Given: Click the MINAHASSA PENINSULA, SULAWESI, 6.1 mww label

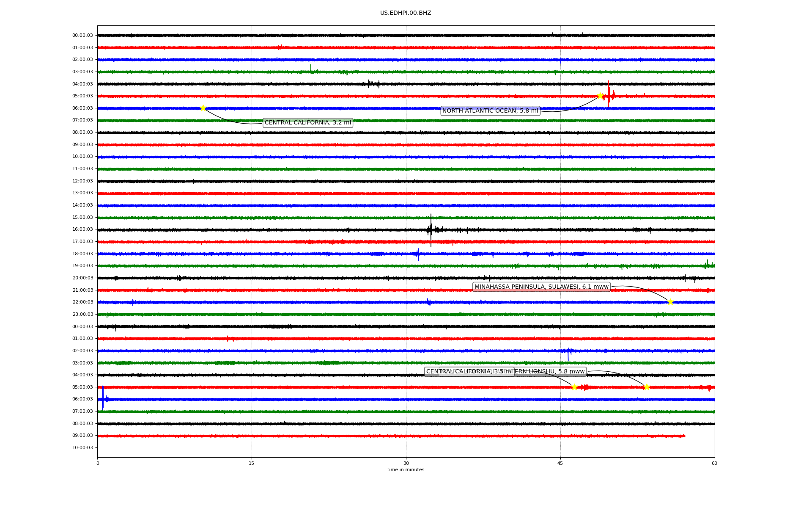Looking at the screenshot, I should pyautogui.click(x=541, y=287).
